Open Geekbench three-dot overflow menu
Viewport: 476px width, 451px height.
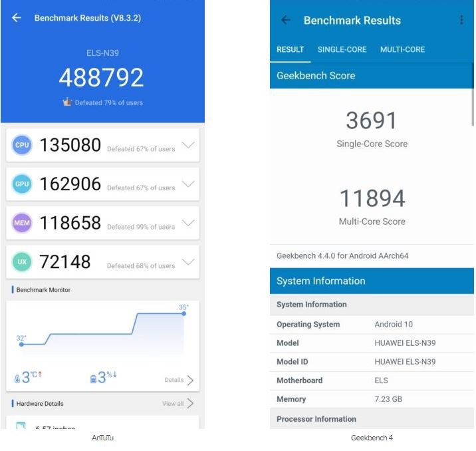(461, 20)
